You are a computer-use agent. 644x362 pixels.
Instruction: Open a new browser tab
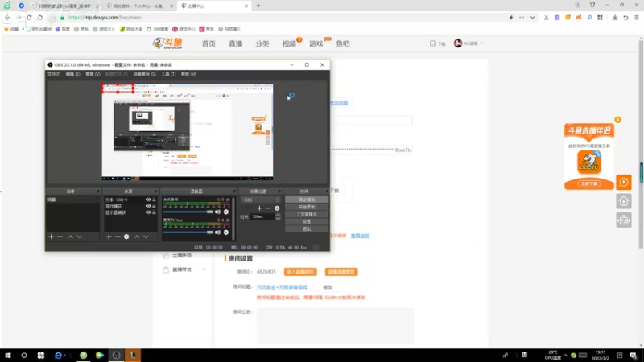258,6
